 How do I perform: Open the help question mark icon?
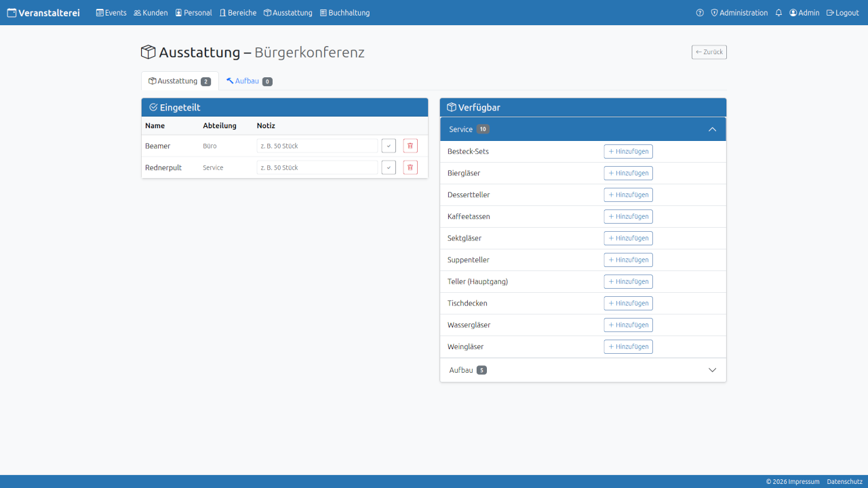click(x=700, y=13)
